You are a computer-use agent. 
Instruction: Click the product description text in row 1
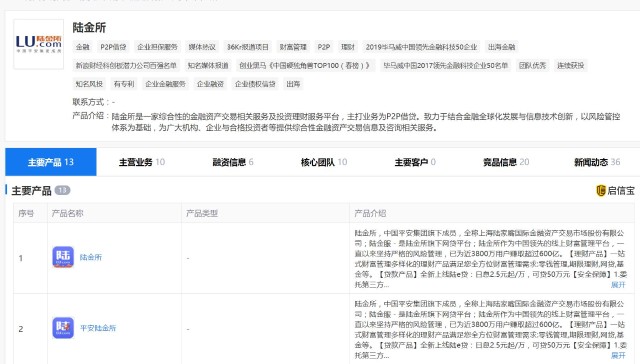click(x=490, y=259)
